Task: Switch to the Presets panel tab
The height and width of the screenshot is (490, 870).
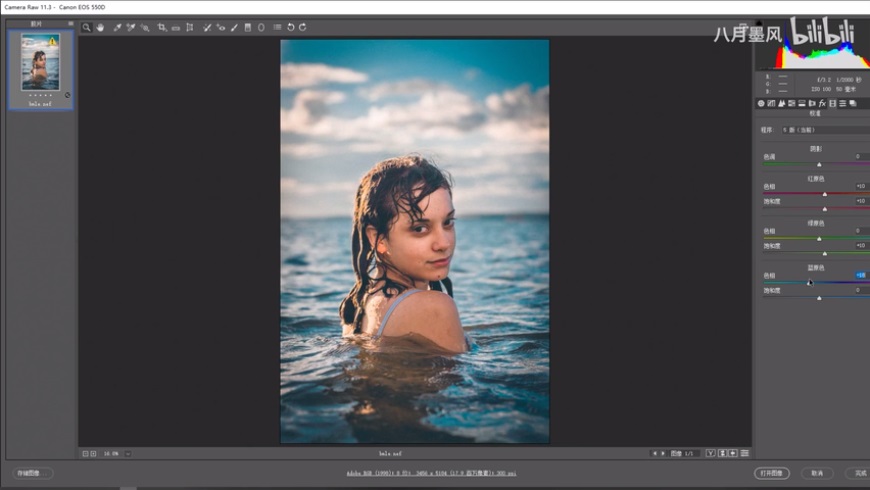Action: click(842, 103)
